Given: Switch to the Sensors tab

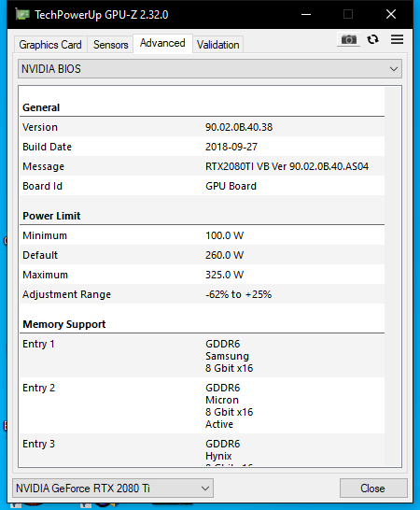Looking at the screenshot, I should pyautogui.click(x=110, y=45).
